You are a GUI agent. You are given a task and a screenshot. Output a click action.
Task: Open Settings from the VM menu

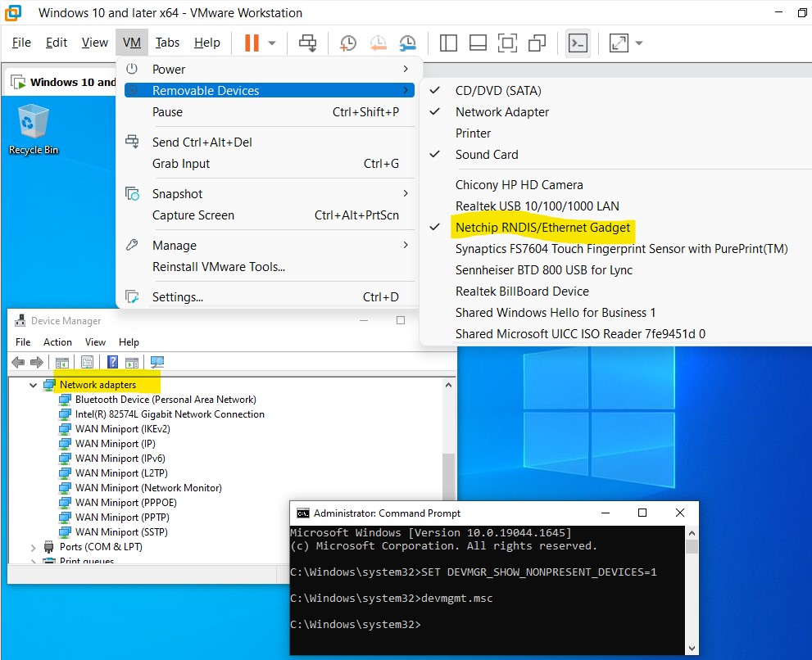270,296
